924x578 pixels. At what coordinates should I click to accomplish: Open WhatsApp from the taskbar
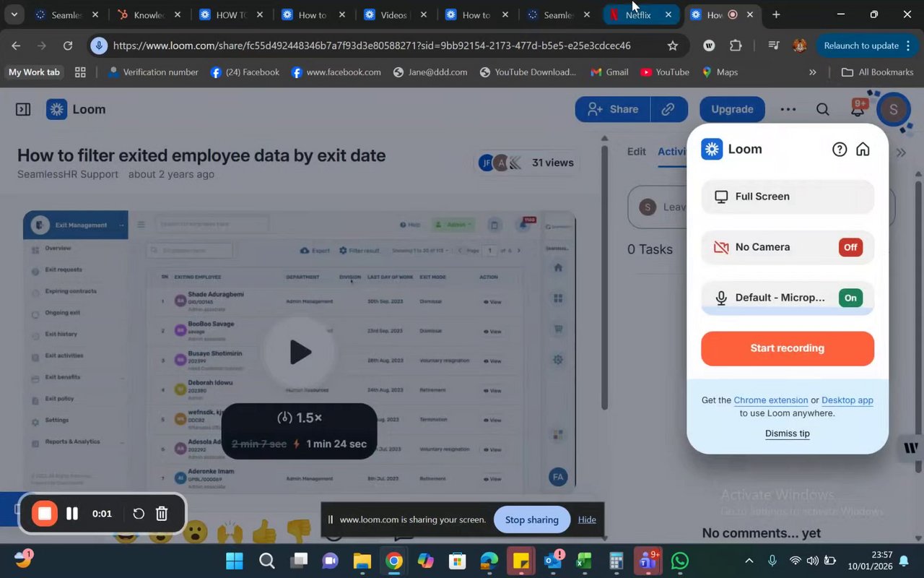tap(679, 561)
